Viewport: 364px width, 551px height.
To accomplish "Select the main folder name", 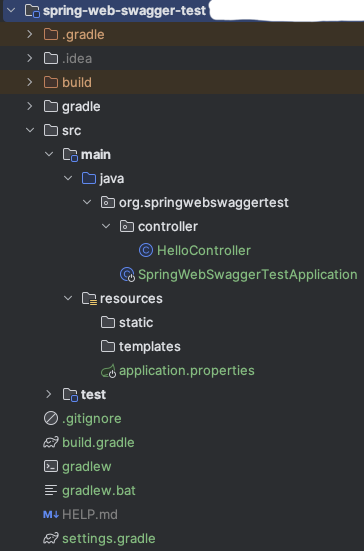I will tap(96, 154).
